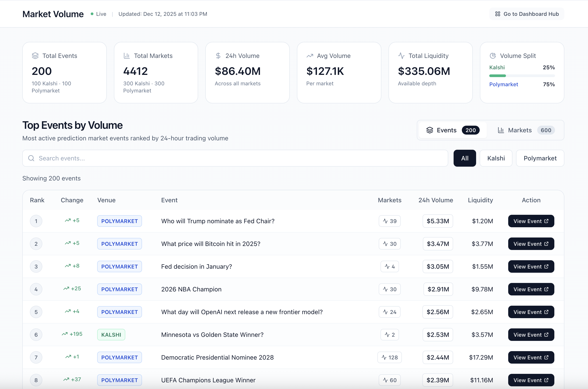Click the dollar sign icon on the 24h Volume card
Screen dimensions: 588x389
[218, 55]
